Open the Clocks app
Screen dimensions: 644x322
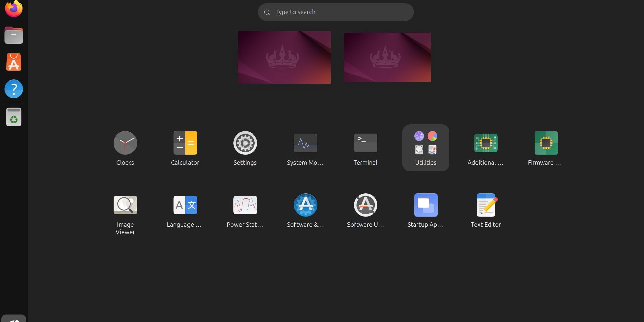click(125, 143)
